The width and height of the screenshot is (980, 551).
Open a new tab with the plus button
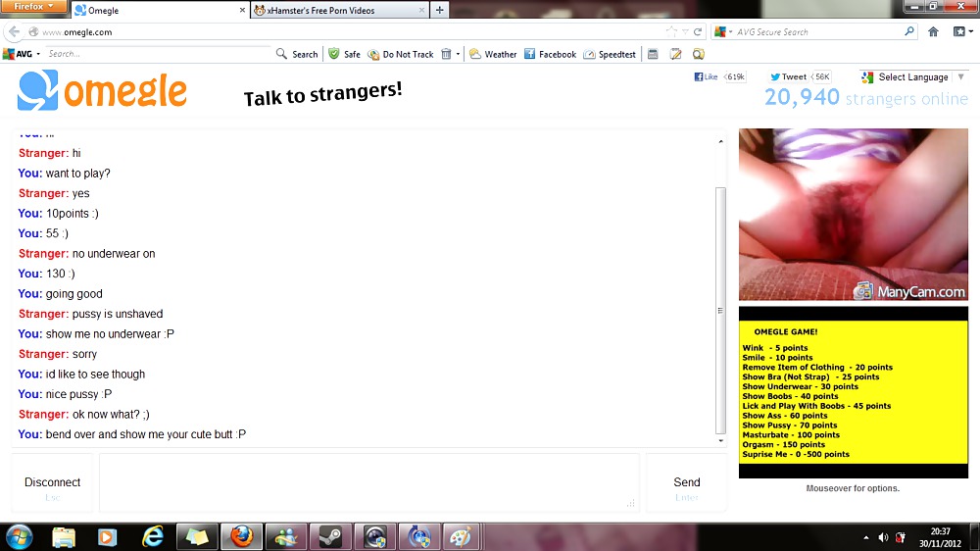[440, 11]
